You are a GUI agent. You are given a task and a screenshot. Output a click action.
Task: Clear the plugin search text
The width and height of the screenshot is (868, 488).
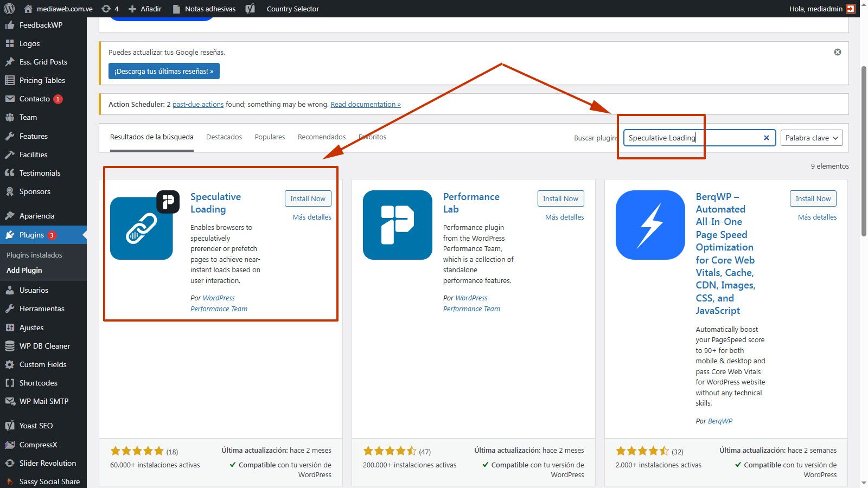[x=767, y=138]
